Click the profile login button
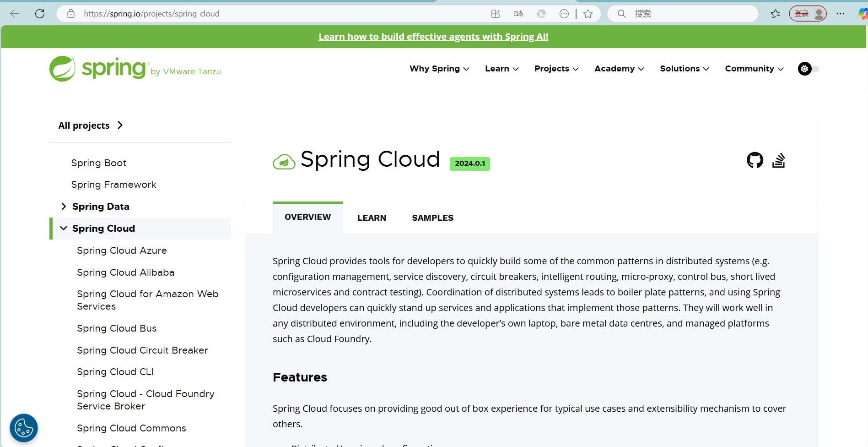 click(x=808, y=14)
